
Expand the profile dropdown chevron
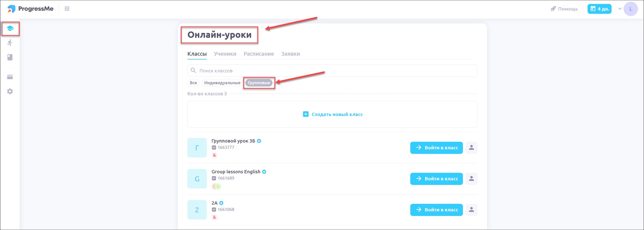coord(620,9)
